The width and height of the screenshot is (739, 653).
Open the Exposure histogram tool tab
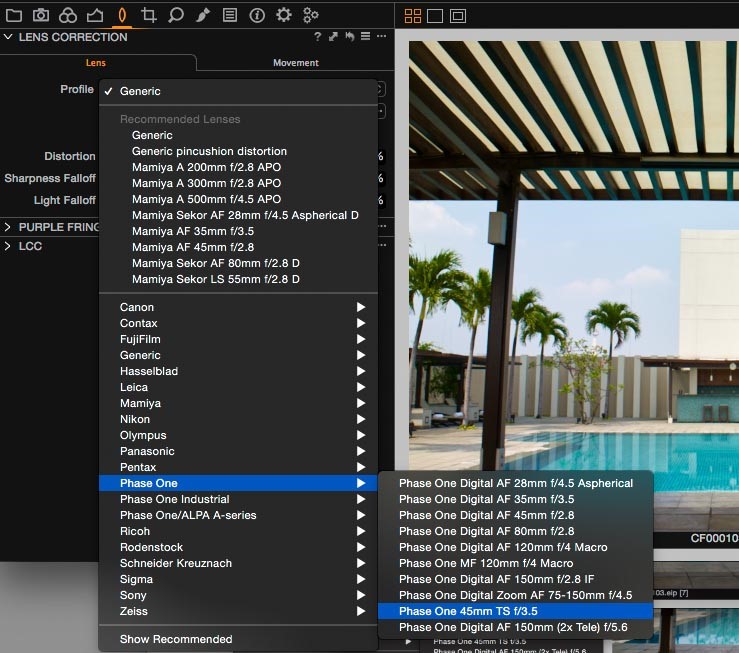(95, 15)
